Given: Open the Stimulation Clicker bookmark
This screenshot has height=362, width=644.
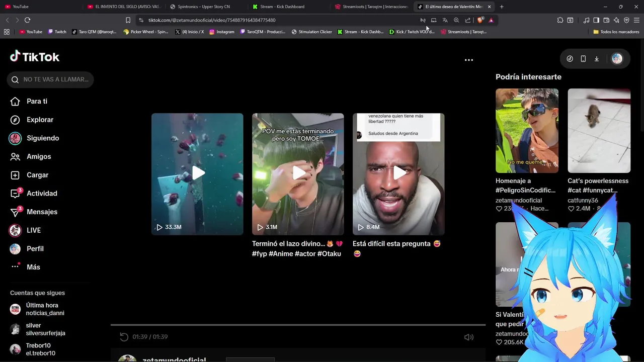Looking at the screenshot, I should coord(312,32).
